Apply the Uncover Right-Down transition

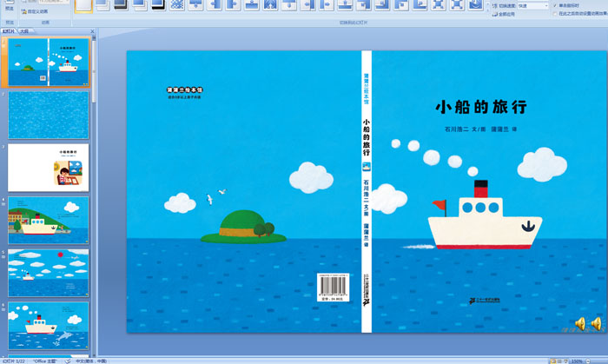(x=400, y=4)
